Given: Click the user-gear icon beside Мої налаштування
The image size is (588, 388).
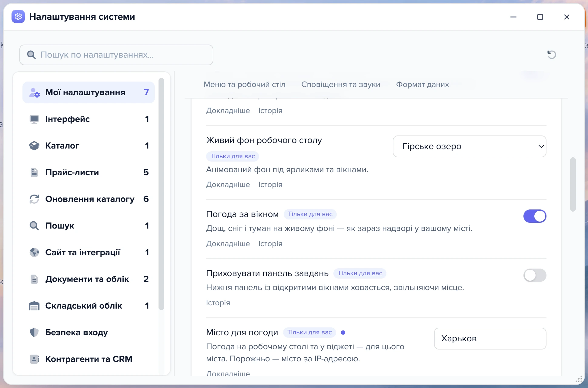Looking at the screenshot, I should pos(34,92).
